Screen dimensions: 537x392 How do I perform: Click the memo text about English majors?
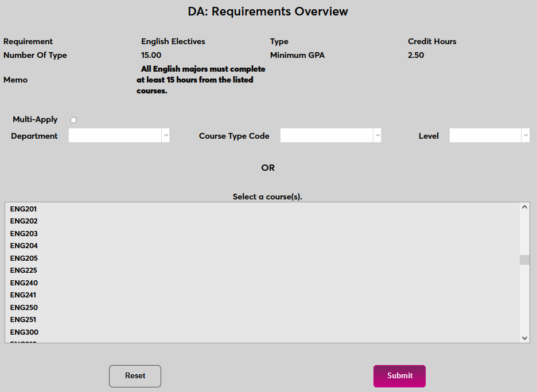[201, 80]
